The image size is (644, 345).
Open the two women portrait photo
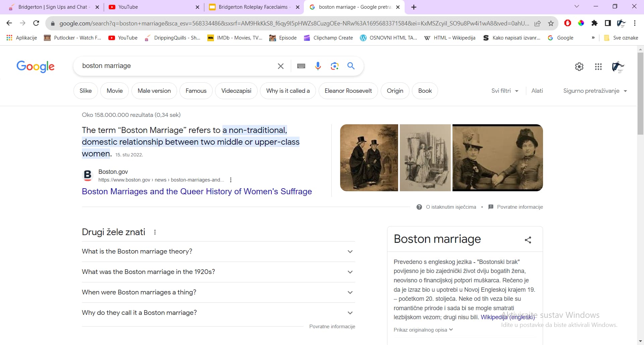point(498,158)
